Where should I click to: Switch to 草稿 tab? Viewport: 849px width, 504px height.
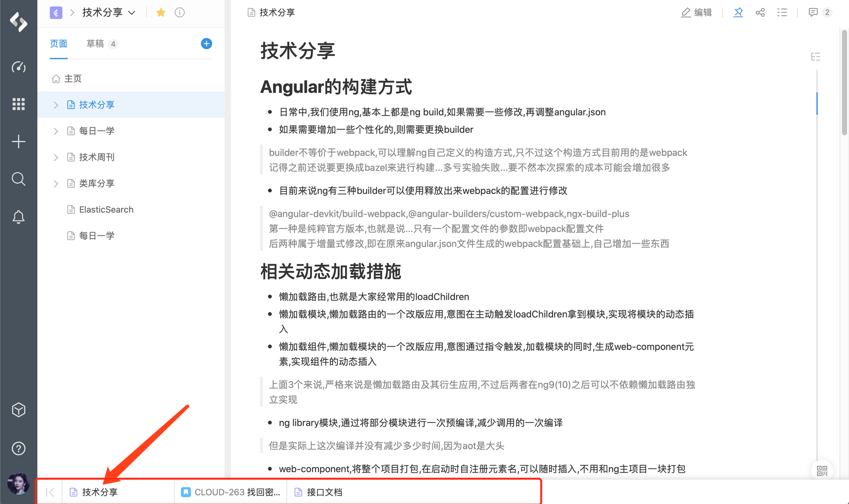pyautogui.click(x=95, y=44)
